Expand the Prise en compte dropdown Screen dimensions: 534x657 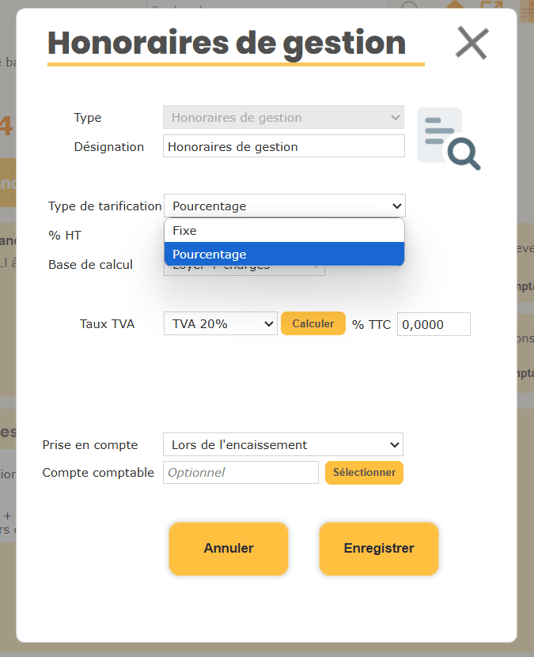click(x=283, y=444)
